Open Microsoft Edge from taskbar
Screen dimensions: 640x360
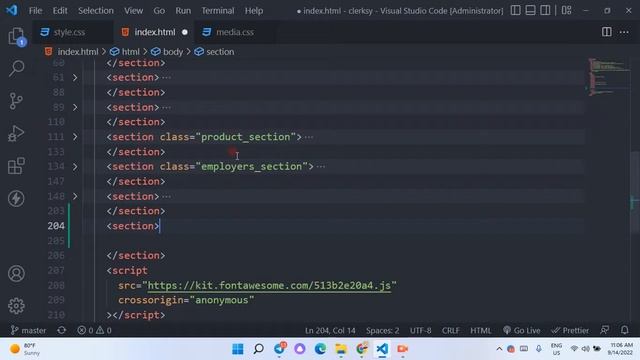pos(320,349)
